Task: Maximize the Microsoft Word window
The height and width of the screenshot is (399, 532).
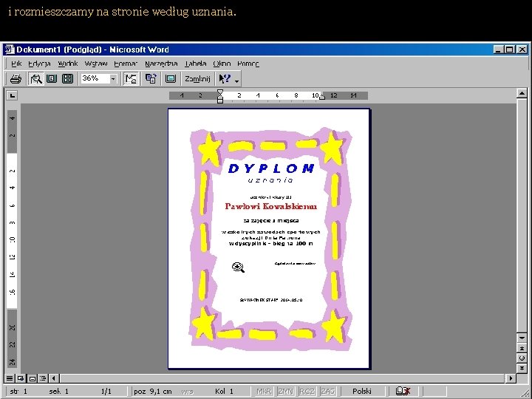Action: [509, 50]
